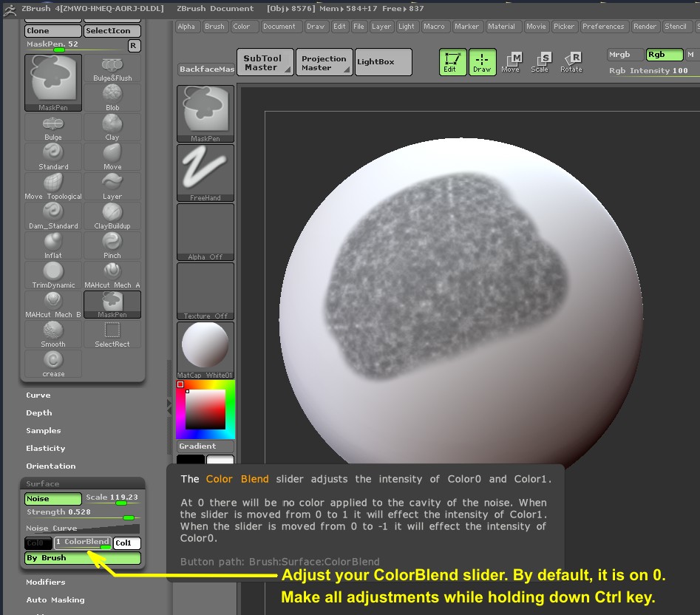Select the SelectRect brush
This screenshot has height=615, width=700.
pos(112,334)
